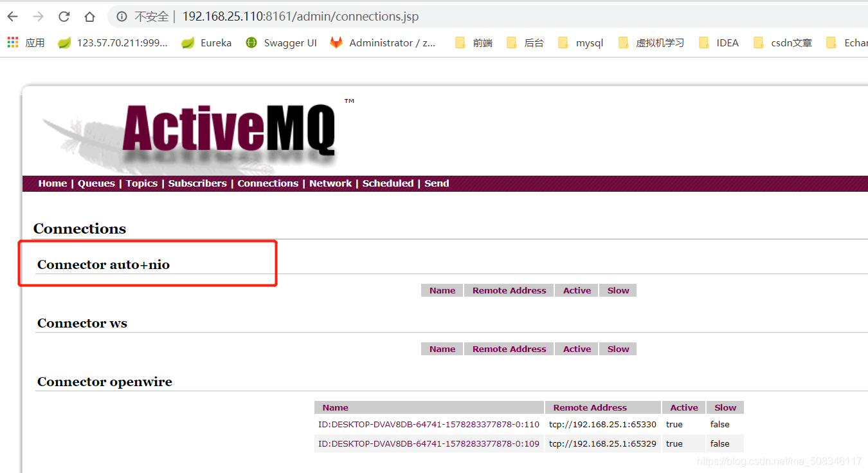Viewport: 868px width, 473px height.
Task: Open the mysql bookmark folder
Action: [580, 42]
